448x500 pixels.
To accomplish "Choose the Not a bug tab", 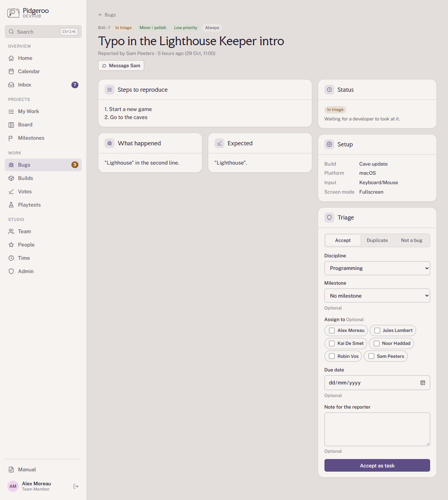I will click(412, 240).
